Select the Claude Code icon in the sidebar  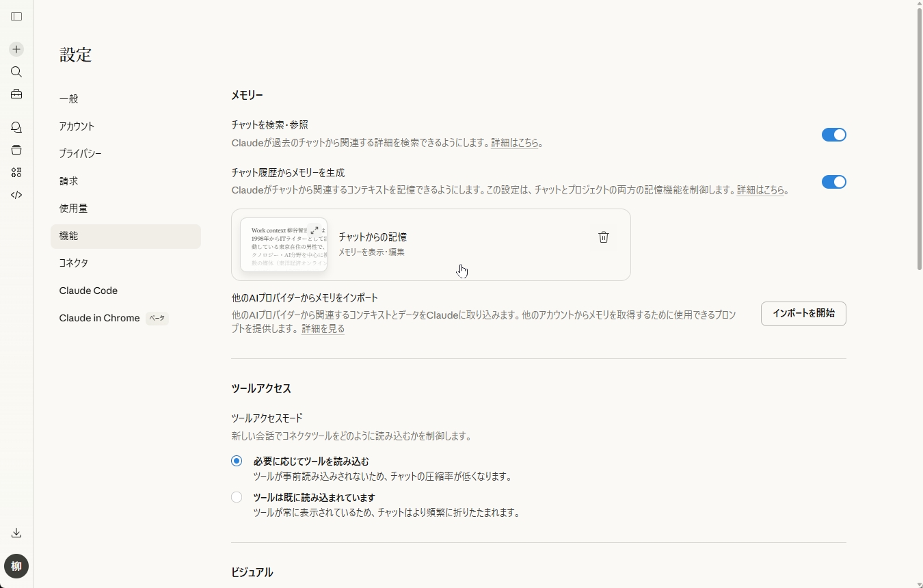point(16,195)
